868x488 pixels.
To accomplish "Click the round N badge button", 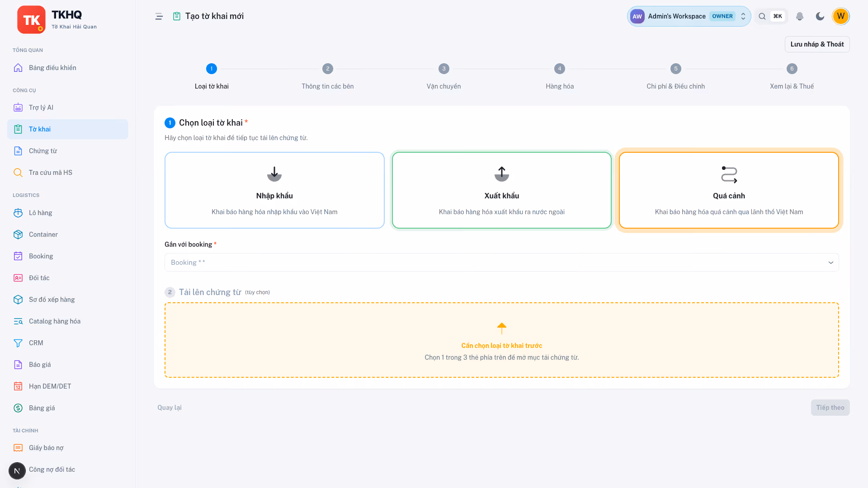I will point(17,471).
